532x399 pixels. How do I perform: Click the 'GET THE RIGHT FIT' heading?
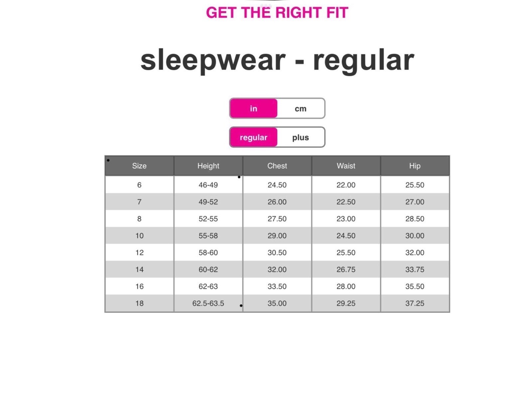277,13
